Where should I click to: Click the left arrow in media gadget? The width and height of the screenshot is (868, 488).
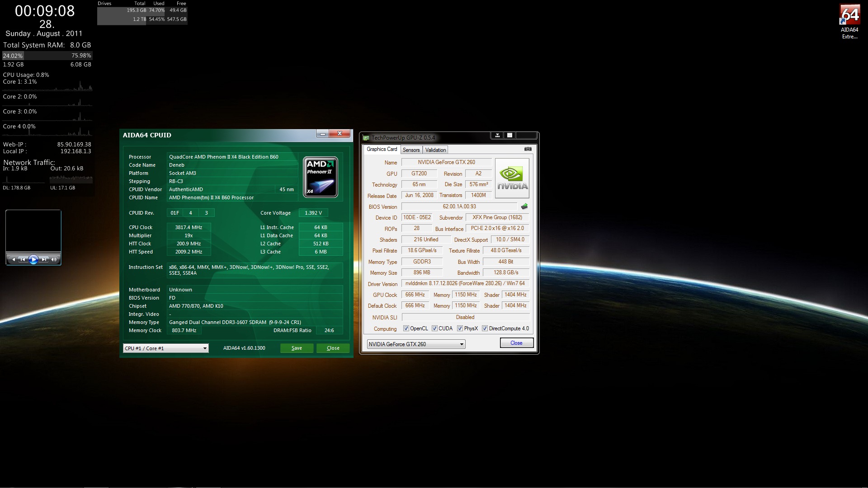click(x=13, y=259)
